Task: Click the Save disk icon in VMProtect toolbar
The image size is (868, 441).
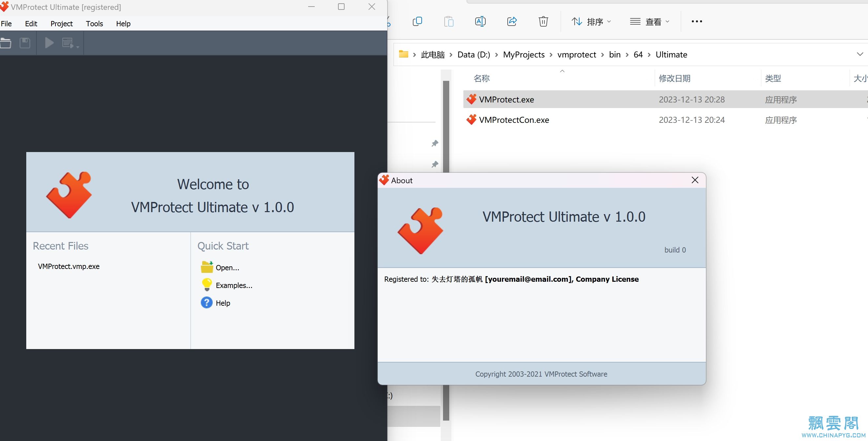Action: [25, 43]
